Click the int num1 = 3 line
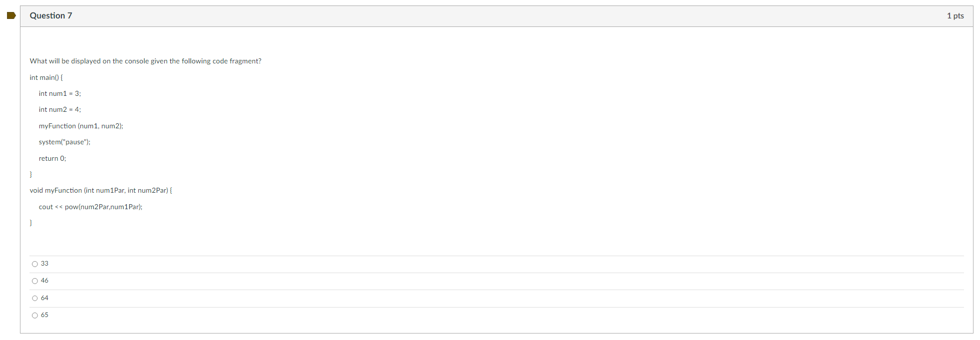Screen dimensions: 980x340 pos(60,93)
